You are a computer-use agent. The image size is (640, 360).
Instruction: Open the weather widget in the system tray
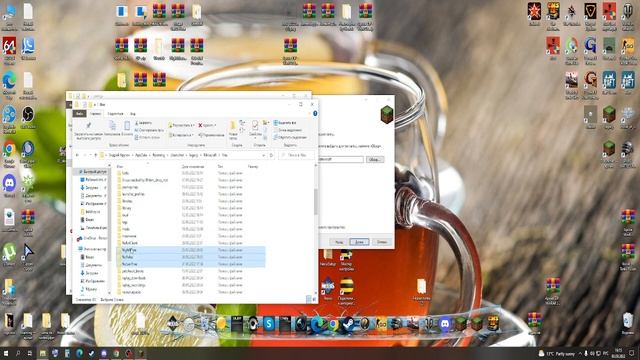point(557,353)
